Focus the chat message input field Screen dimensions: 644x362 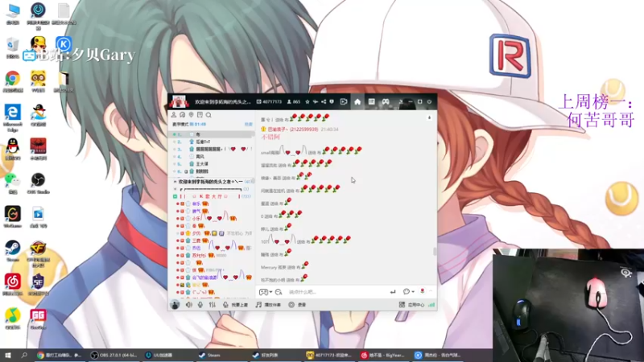click(x=336, y=292)
